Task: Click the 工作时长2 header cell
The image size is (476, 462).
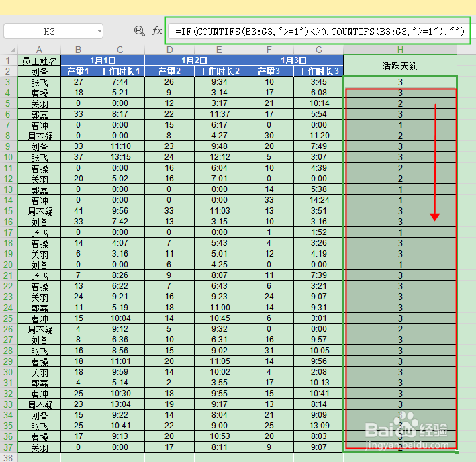Action: (219, 71)
